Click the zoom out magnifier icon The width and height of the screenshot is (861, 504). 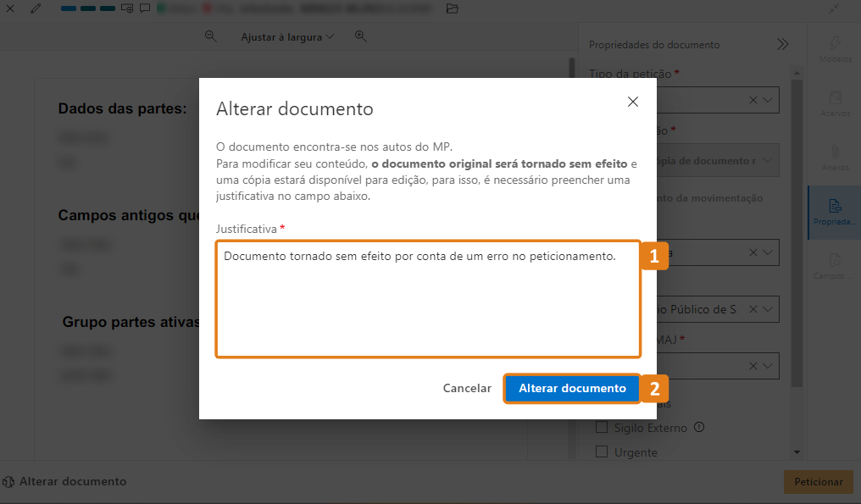[211, 36]
